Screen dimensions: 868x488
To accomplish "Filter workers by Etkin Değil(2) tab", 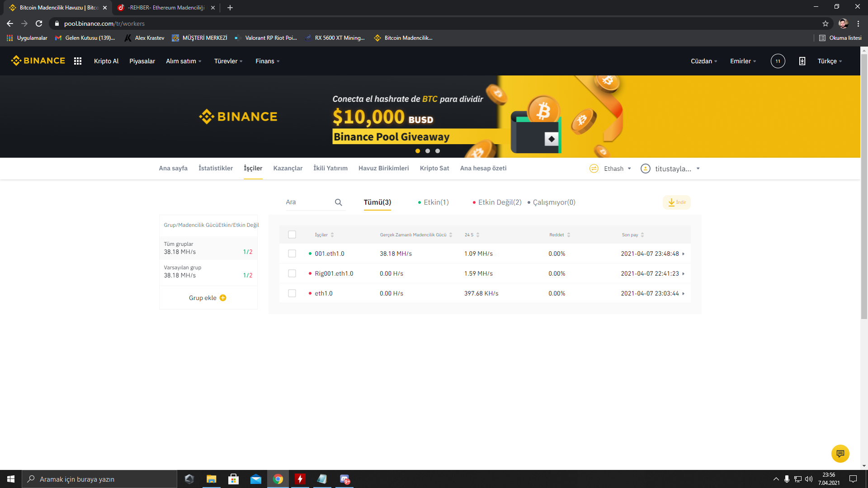I will click(x=499, y=202).
